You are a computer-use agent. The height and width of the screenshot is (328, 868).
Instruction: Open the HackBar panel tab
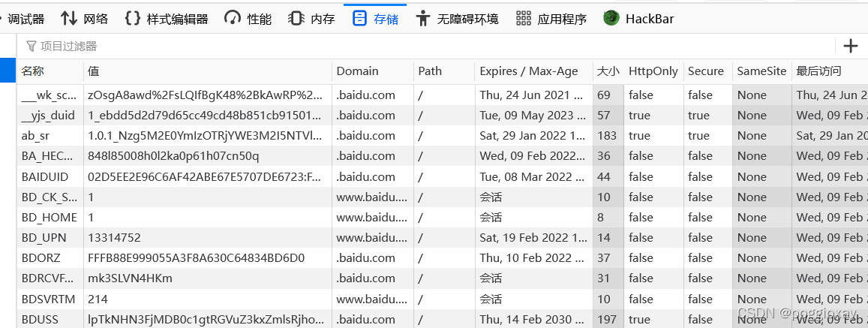[639, 19]
